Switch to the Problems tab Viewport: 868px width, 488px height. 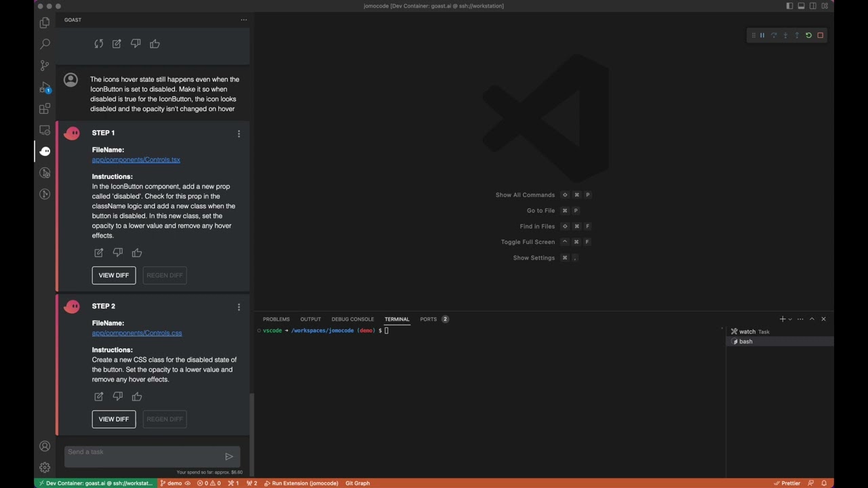click(276, 319)
